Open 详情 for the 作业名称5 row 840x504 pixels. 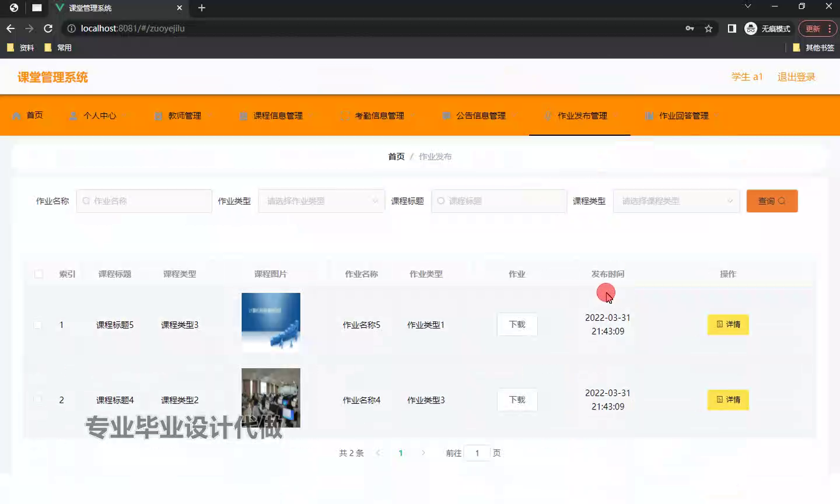point(728,324)
